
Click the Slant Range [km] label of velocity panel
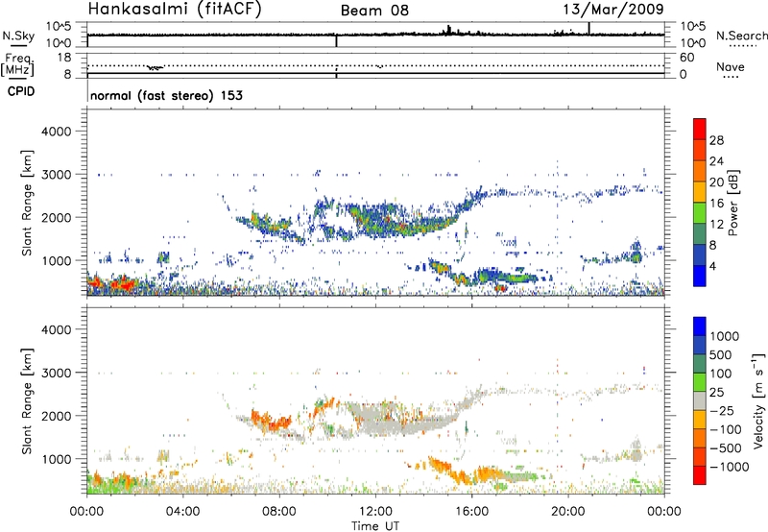(x=27, y=400)
